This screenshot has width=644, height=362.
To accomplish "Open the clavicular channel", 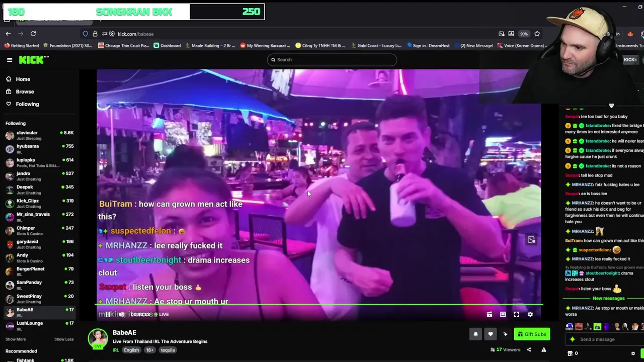I will click(x=39, y=135).
